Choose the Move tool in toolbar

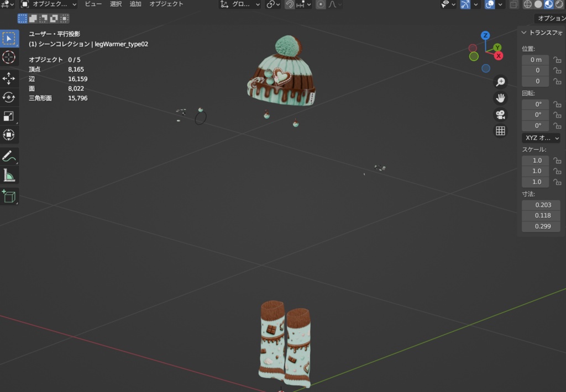tap(9, 78)
